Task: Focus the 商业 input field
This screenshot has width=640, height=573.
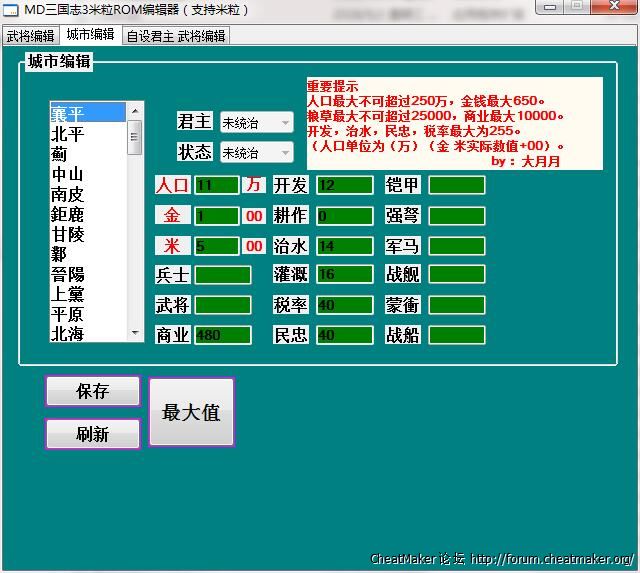Action: [223, 335]
